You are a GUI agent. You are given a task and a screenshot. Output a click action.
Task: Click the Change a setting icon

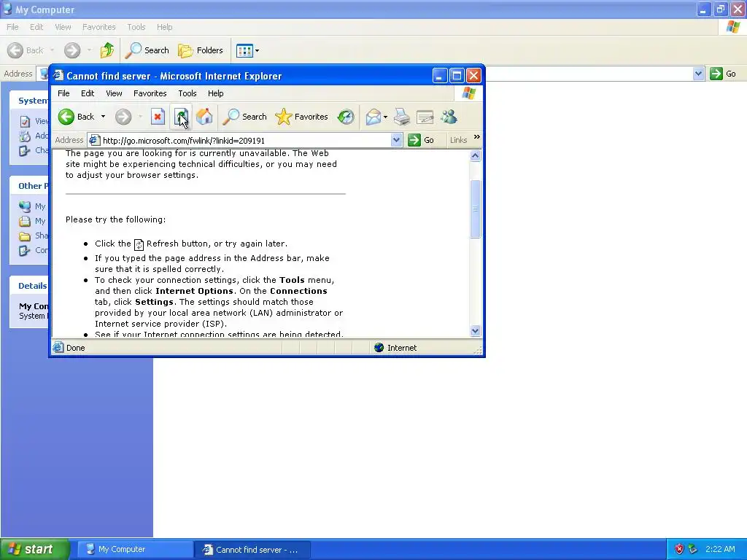coord(25,150)
